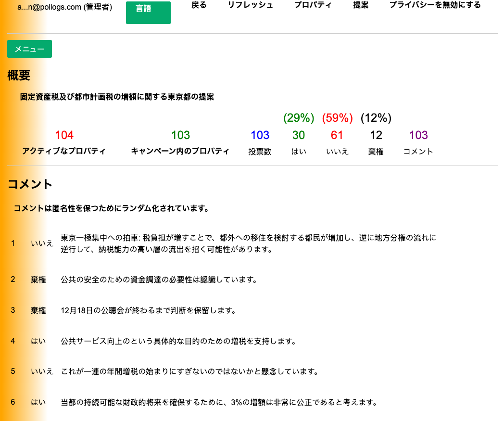The height and width of the screenshot is (421, 504).
Task: Select comment row 1 about 東京一極集中
Action: pos(248,243)
